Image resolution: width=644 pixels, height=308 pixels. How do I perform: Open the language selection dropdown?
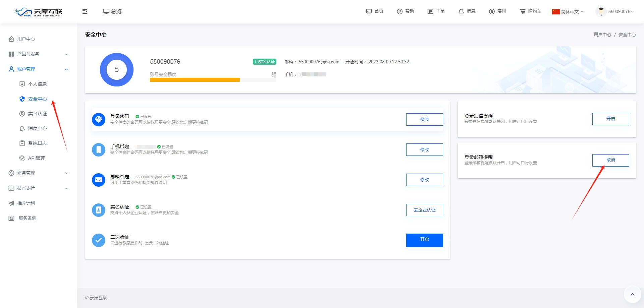[x=568, y=11]
